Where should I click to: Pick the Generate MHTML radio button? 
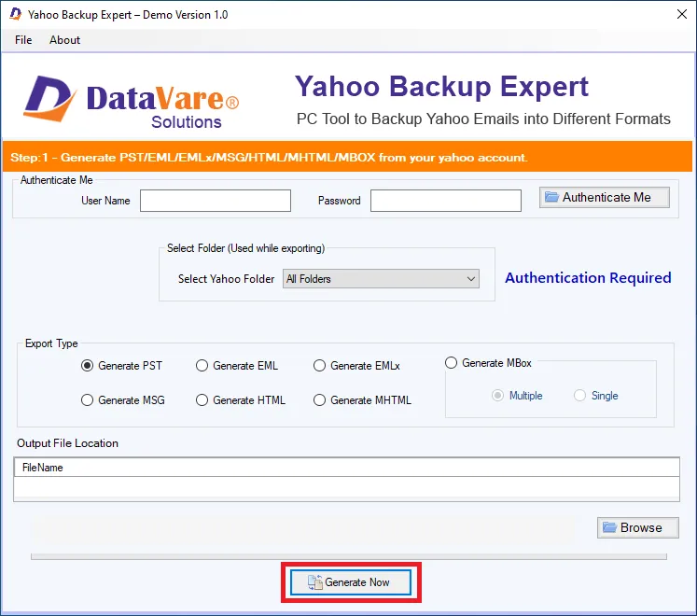click(319, 400)
